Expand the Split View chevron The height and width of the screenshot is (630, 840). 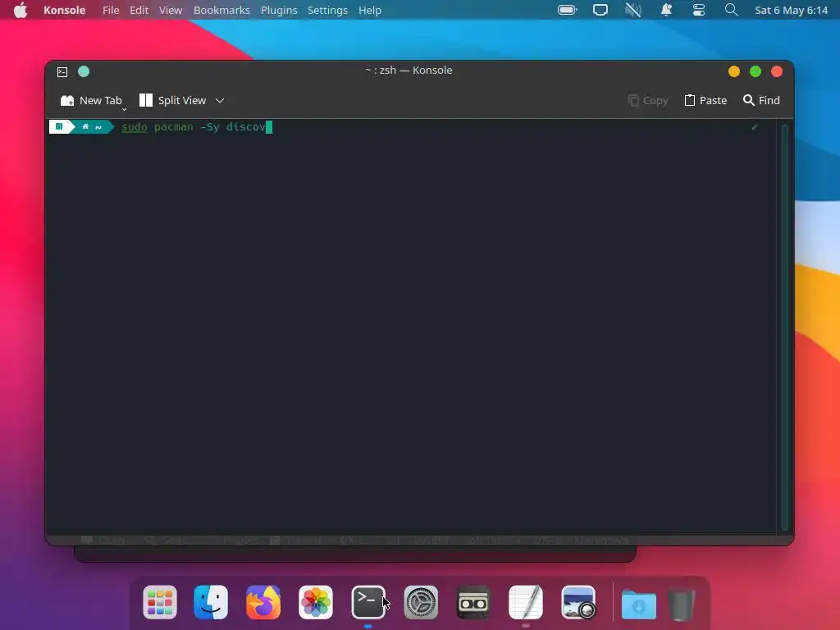click(220, 100)
